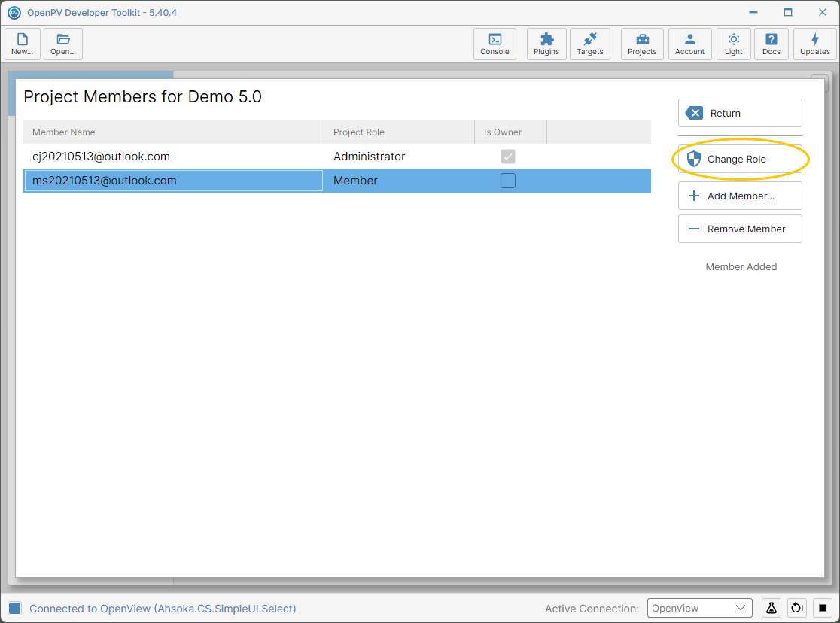Open the Targets view
840x623 pixels.
[x=590, y=44]
